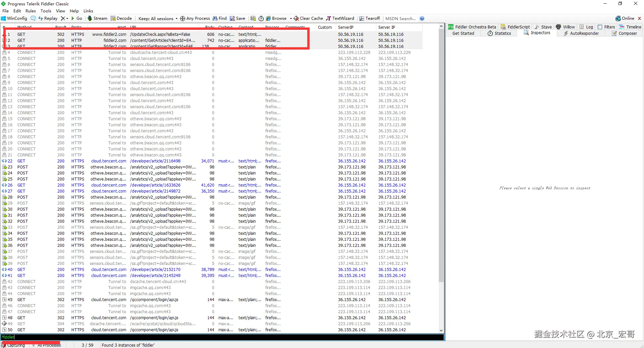Select session 40 /developer/article/2152170
The width and height of the screenshot is (644, 348).
[x=211, y=270]
